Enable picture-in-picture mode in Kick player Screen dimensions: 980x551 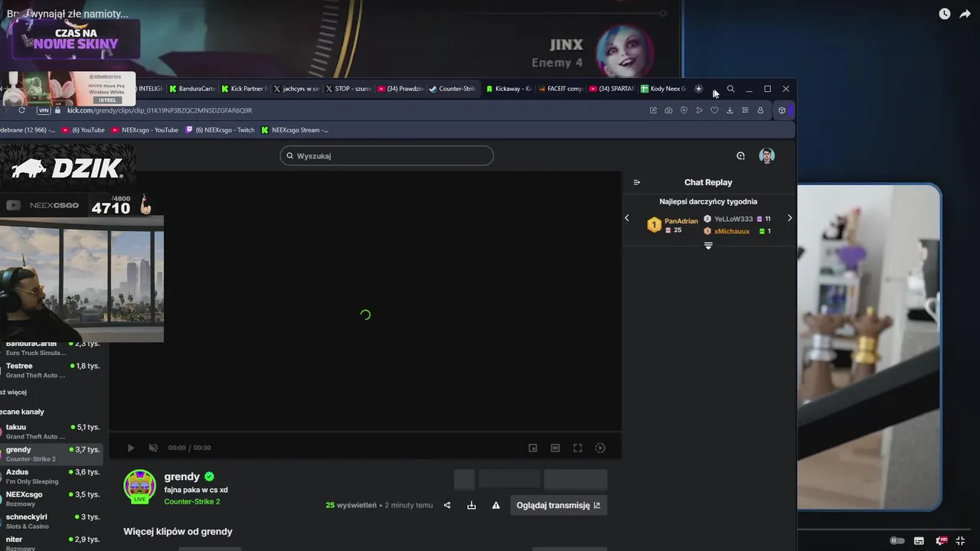pos(533,448)
